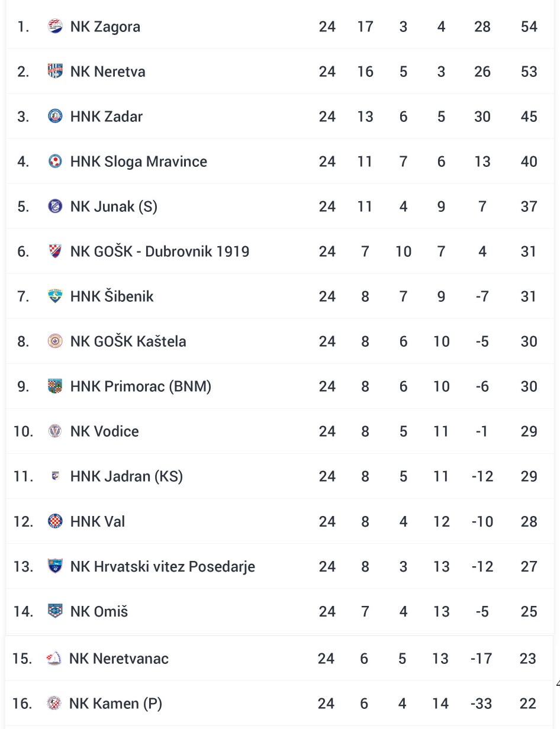Click the HNK Primorac (BNM) crest
Screen dimensions: 560x729
[x=55, y=386]
